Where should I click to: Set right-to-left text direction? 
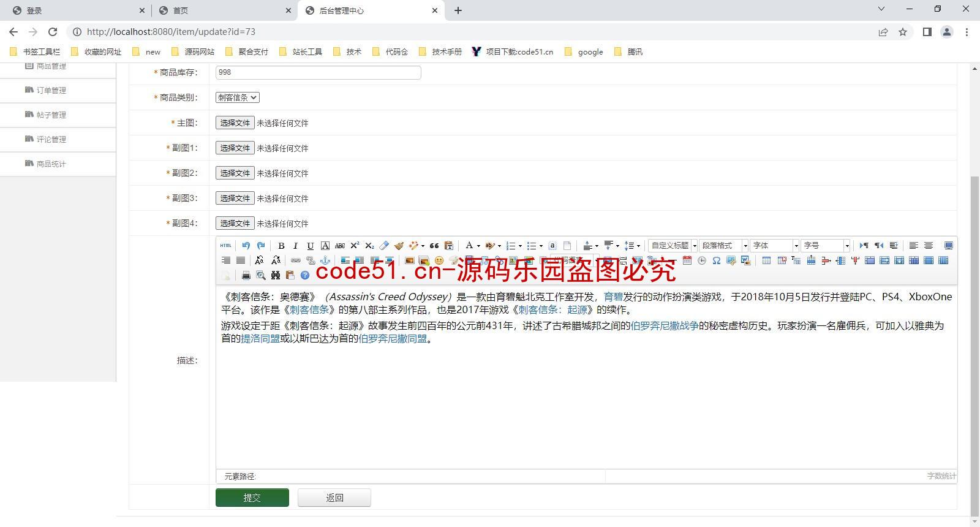tap(879, 246)
